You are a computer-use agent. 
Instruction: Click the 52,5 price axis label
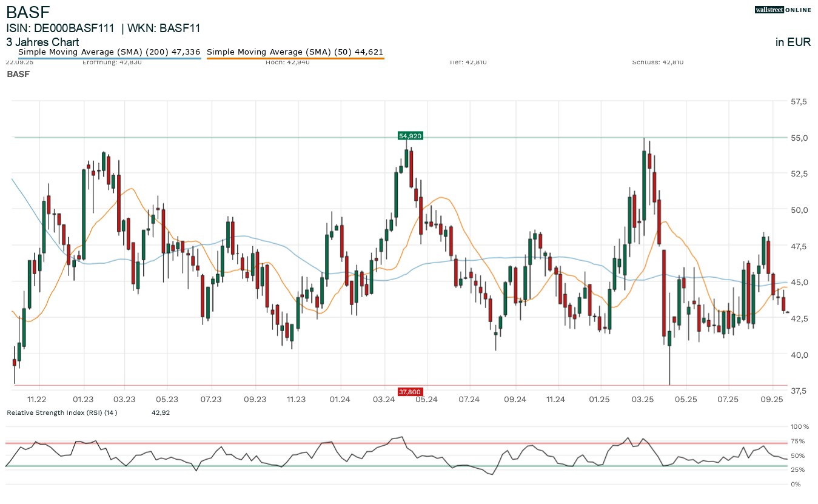[800, 173]
